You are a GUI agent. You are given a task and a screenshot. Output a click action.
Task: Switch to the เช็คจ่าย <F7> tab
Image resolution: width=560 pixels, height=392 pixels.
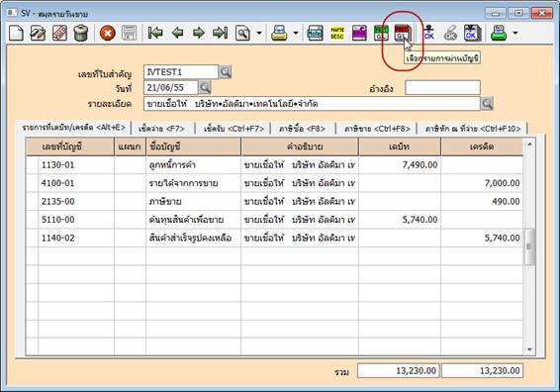162,129
